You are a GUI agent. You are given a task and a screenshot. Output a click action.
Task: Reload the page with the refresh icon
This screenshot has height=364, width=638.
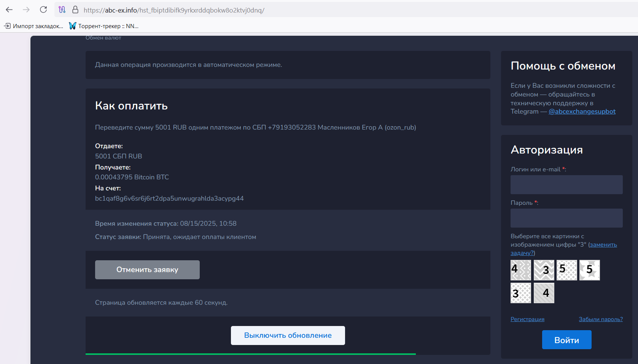tap(43, 10)
